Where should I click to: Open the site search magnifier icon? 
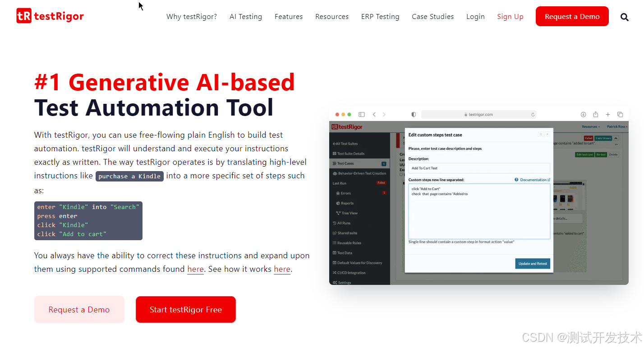click(x=624, y=17)
